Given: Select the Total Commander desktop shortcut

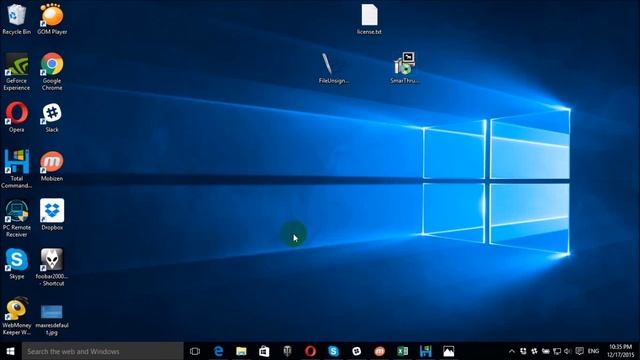Looking at the screenshot, I should pos(16,169).
